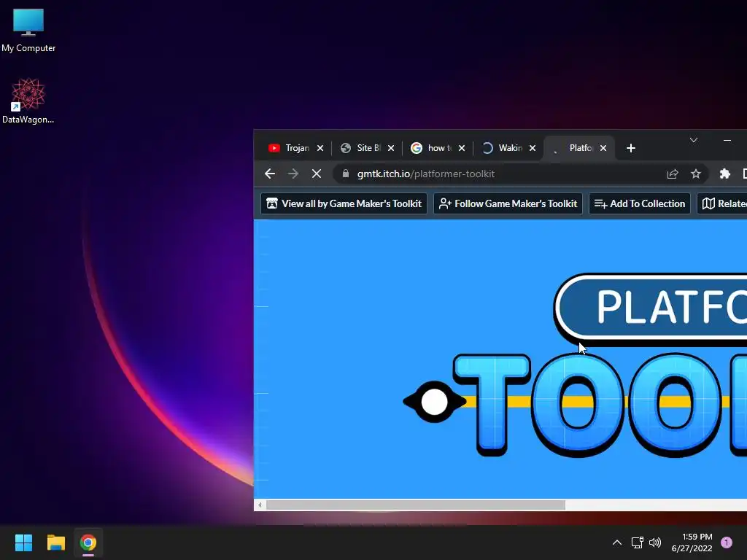The width and height of the screenshot is (747, 560).
Task: Open the volume tray icon
Action: (x=655, y=542)
